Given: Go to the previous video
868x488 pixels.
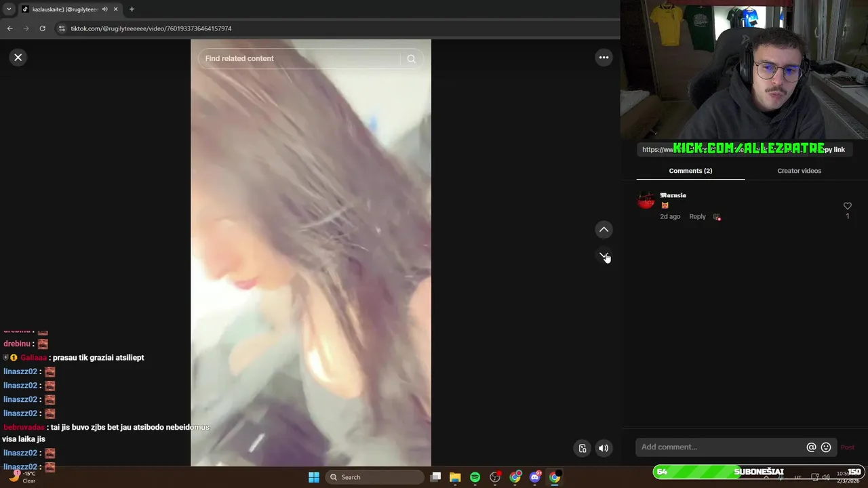Looking at the screenshot, I should point(604,230).
